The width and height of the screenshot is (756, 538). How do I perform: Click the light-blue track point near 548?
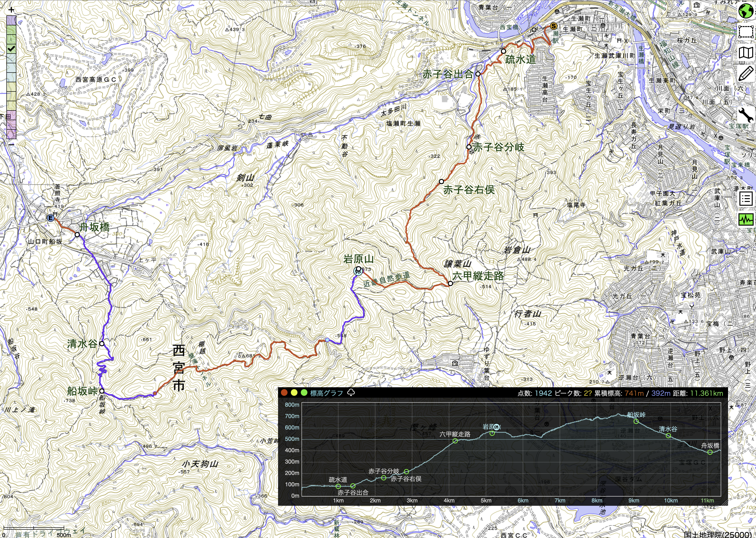click(x=327, y=340)
